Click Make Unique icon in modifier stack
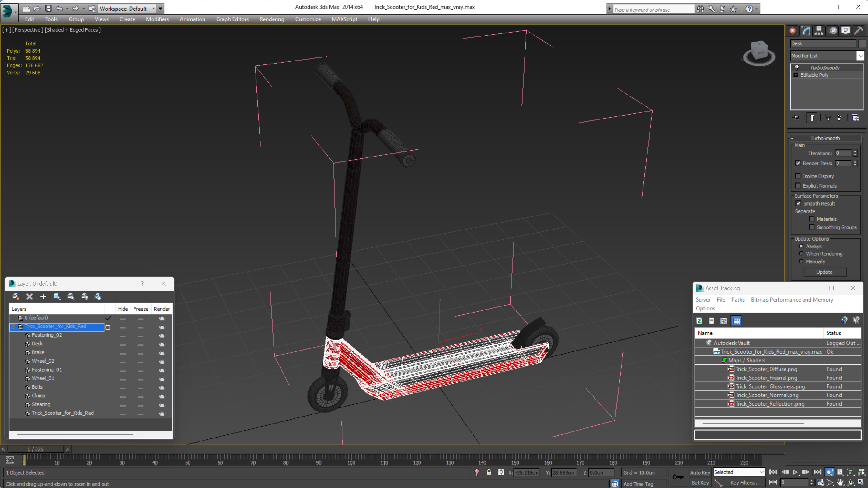This screenshot has height=488, width=868. pos(828,118)
